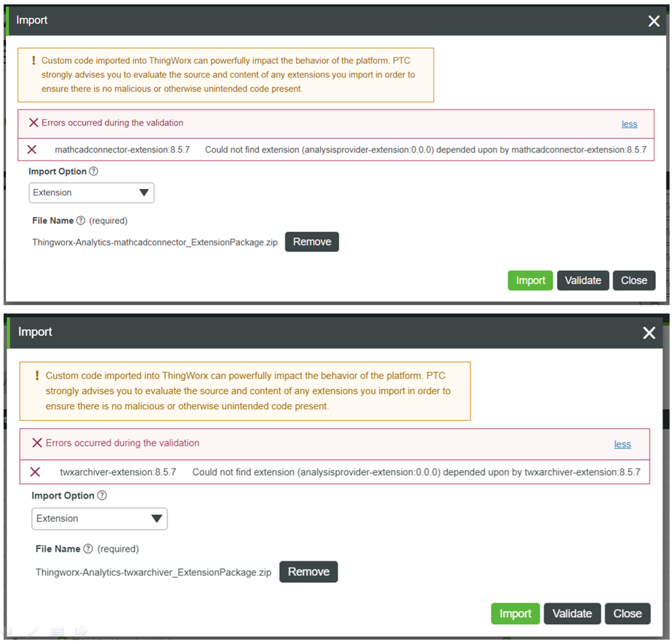Click File Name help icon in mathcadconnector dialog
The height and width of the screenshot is (644, 672).
tap(81, 220)
